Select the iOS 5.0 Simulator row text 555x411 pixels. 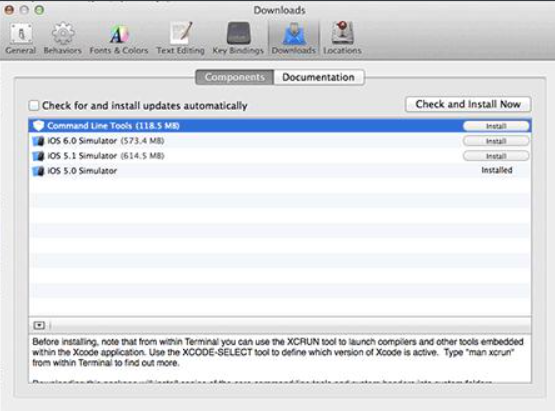pos(82,171)
